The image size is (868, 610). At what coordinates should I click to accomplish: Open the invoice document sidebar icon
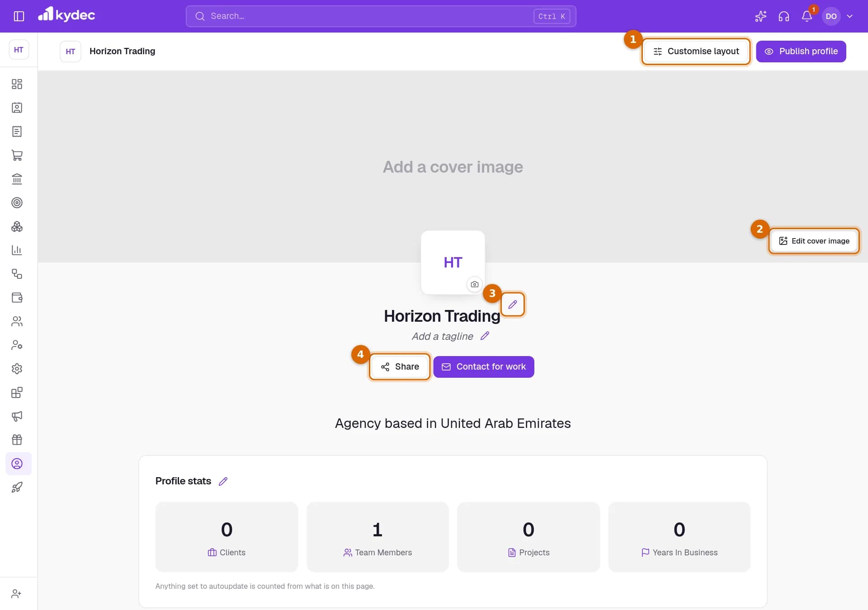(17, 131)
